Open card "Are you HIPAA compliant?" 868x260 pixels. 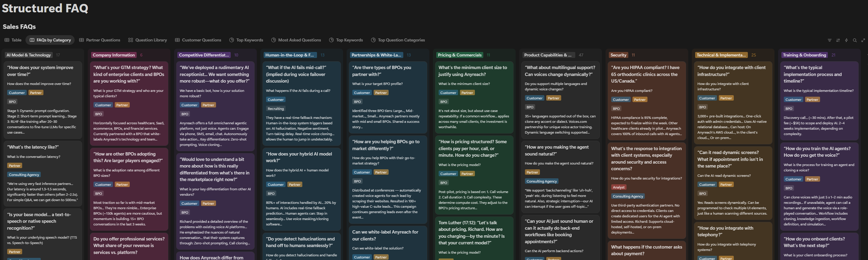click(x=647, y=101)
